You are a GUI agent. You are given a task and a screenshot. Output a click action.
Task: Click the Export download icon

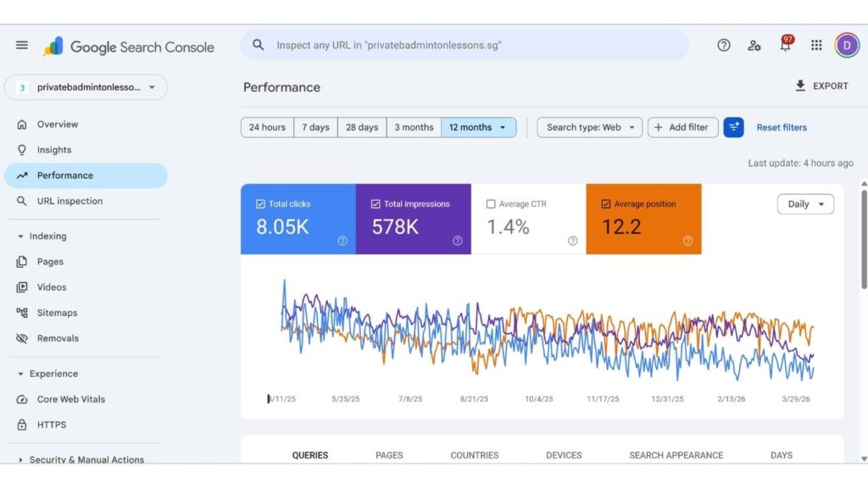point(800,86)
